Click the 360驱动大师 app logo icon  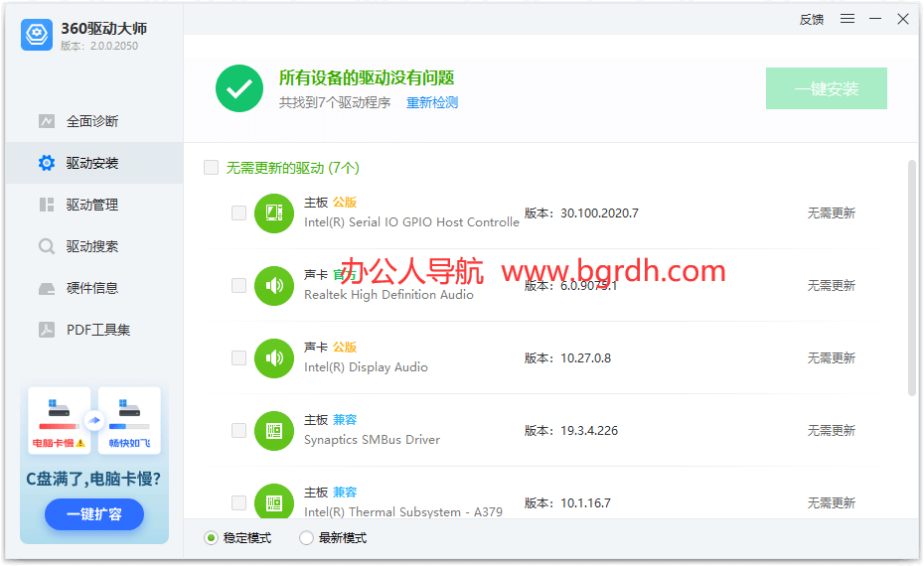point(37,35)
